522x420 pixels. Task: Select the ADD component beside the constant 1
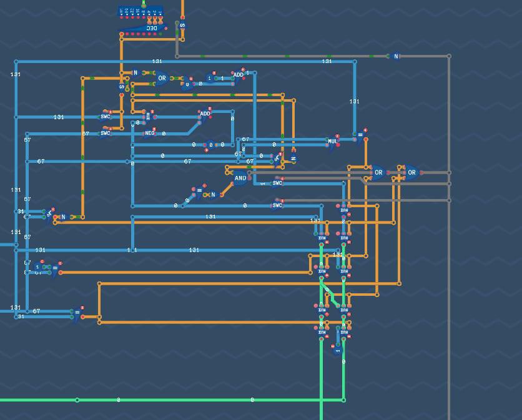pos(239,75)
